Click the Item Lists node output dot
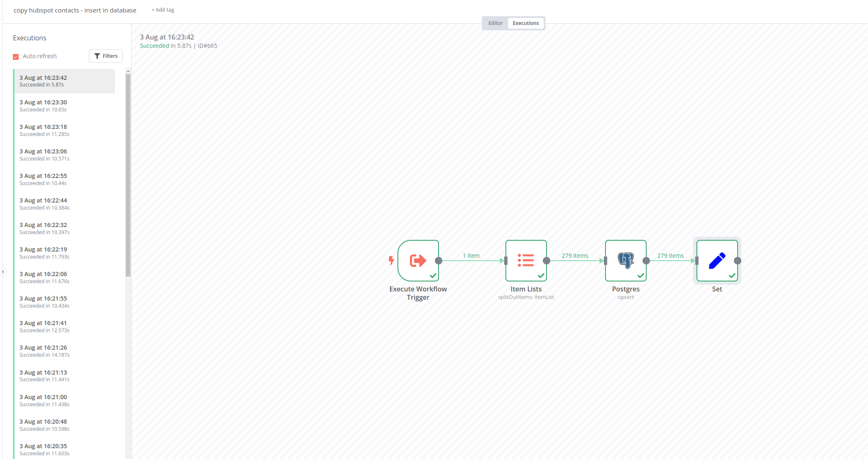The image size is (868, 459). point(547,261)
